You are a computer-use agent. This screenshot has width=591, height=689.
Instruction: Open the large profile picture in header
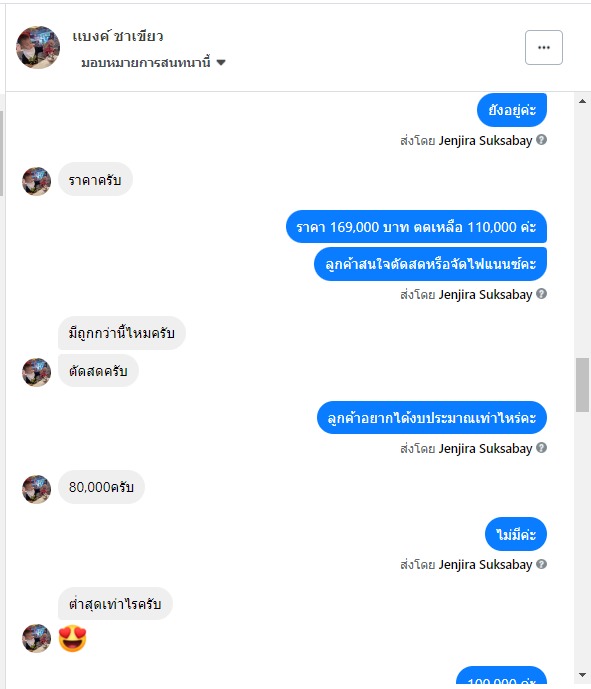38,47
